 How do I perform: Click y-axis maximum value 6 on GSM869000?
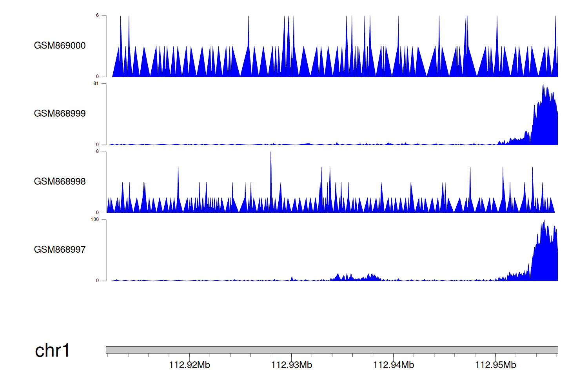click(97, 16)
